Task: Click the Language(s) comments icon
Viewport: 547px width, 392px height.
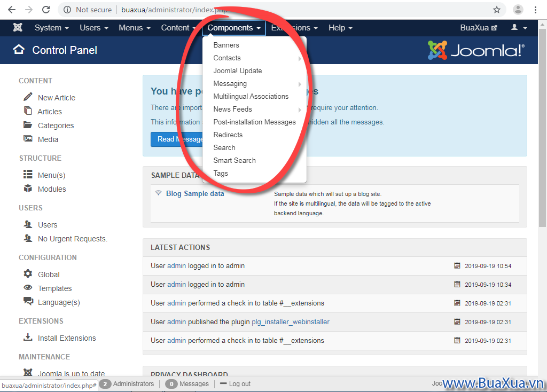Action: pyautogui.click(x=28, y=301)
